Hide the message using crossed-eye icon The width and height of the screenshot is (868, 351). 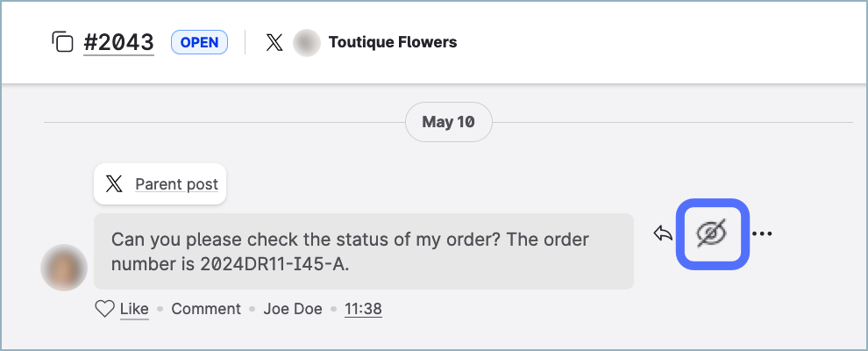pyautogui.click(x=712, y=233)
